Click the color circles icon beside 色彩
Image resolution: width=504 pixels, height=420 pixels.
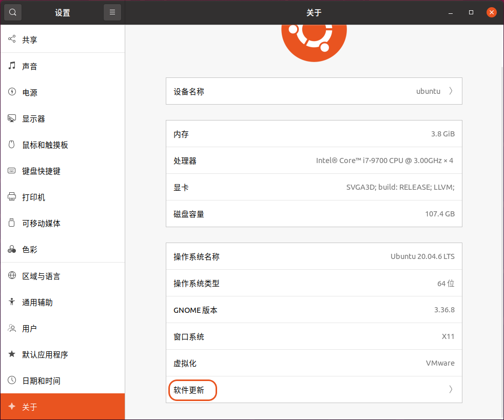point(12,249)
